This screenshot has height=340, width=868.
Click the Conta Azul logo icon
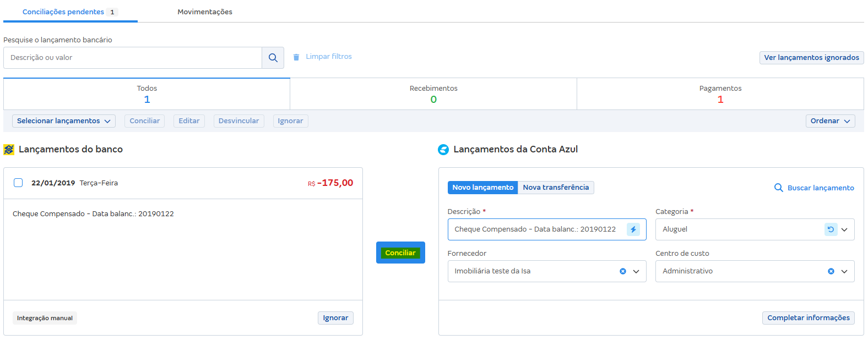[x=443, y=150]
